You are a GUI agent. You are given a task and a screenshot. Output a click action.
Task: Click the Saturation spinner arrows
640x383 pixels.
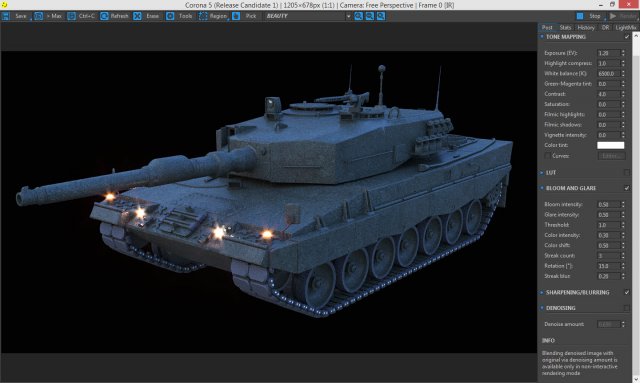pos(623,104)
